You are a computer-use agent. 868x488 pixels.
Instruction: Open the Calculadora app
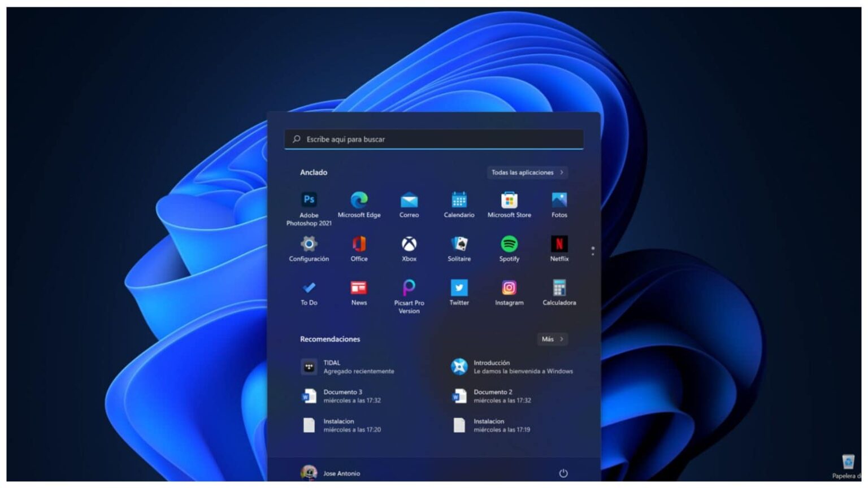point(559,293)
